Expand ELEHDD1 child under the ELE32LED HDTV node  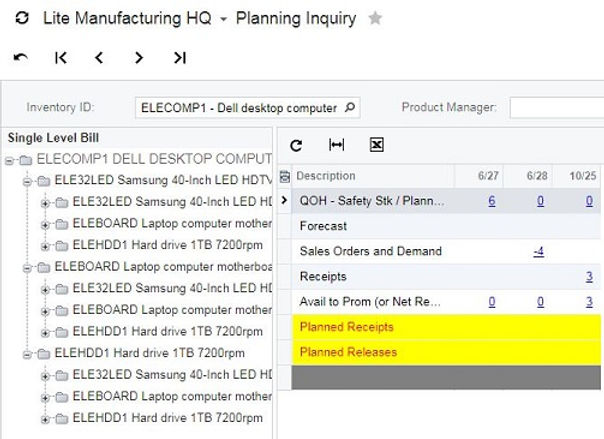[45, 246]
